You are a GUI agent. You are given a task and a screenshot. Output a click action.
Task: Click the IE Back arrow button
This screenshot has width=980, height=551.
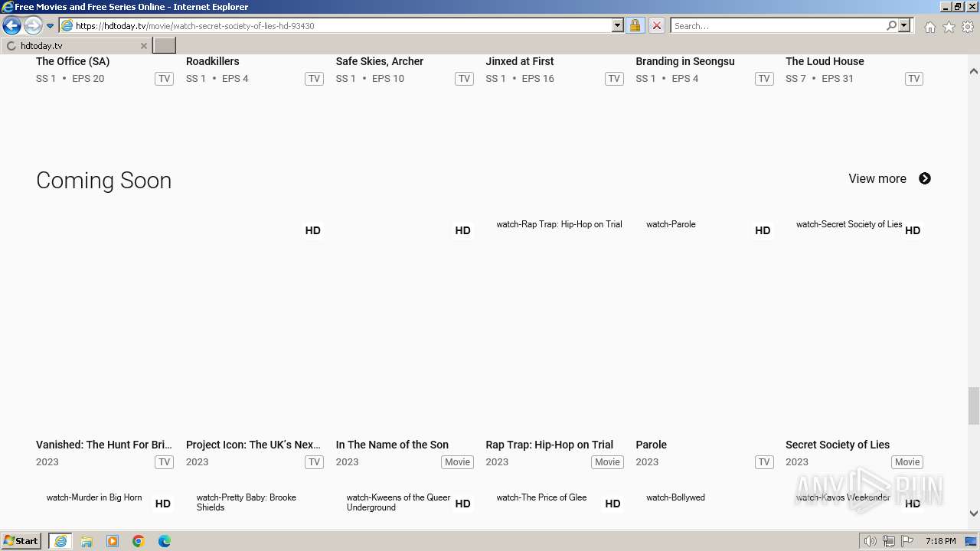click(11, 26)
